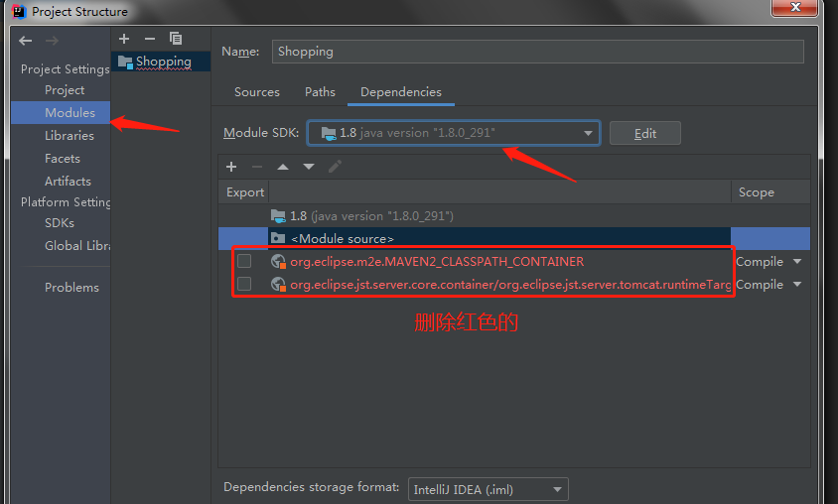Open SDKs platform settings
The image size is (838, 504).
(60, 222)
